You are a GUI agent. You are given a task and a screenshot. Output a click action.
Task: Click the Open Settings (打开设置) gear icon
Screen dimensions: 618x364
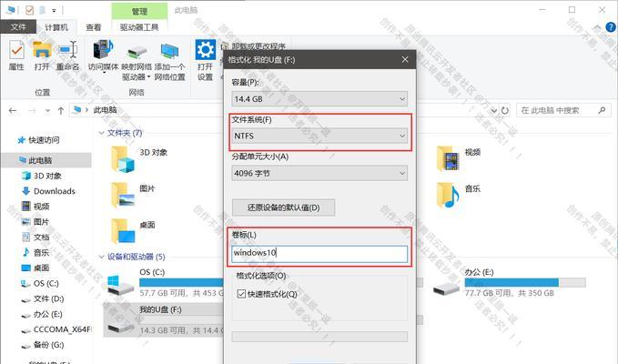tap(206, 50)
